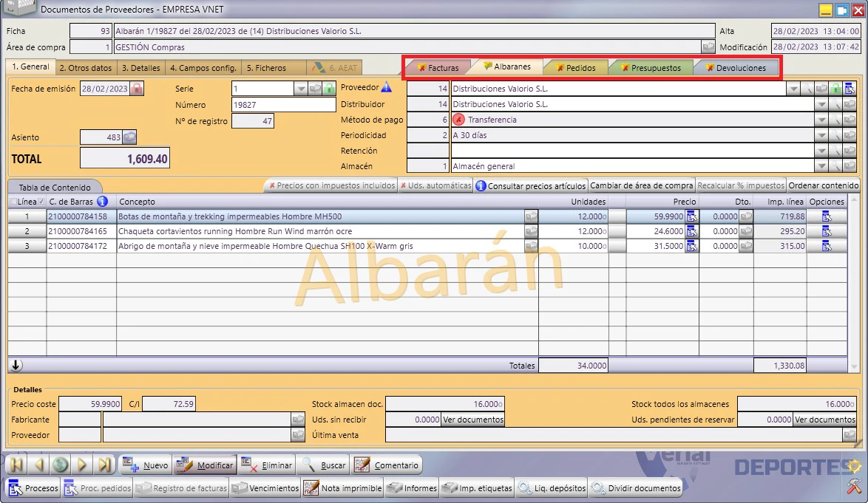Toggle Precios con impuestos incluidos
Image resolution: width=868 pixels, height=503 pixels.
pyautogui.click(x=331, y=185)
